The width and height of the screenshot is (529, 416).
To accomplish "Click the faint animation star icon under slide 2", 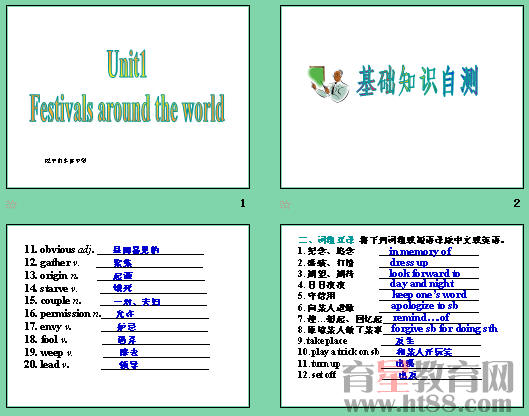I will (x=285, y=204).
